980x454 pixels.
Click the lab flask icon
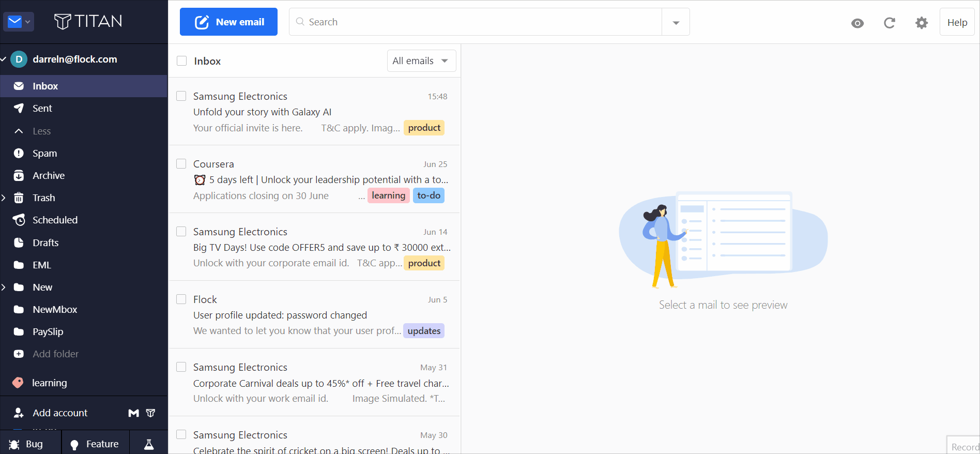(149, 444)
